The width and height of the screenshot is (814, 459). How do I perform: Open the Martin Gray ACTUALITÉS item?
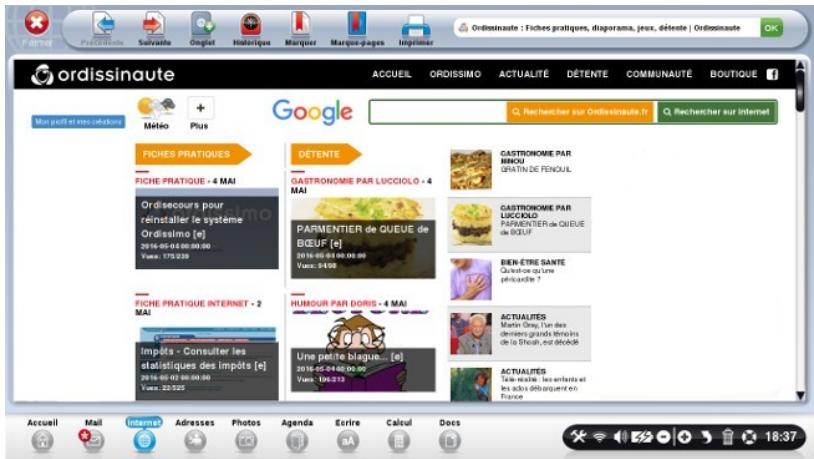519,333
